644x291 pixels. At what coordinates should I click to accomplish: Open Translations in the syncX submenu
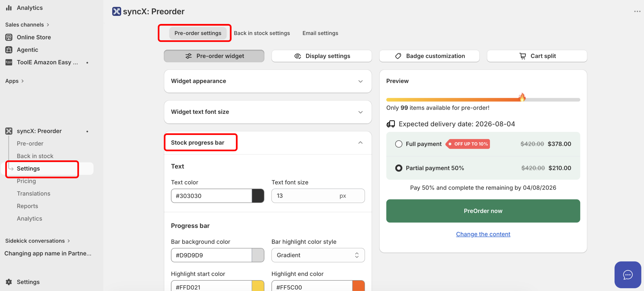coord(33,193)
